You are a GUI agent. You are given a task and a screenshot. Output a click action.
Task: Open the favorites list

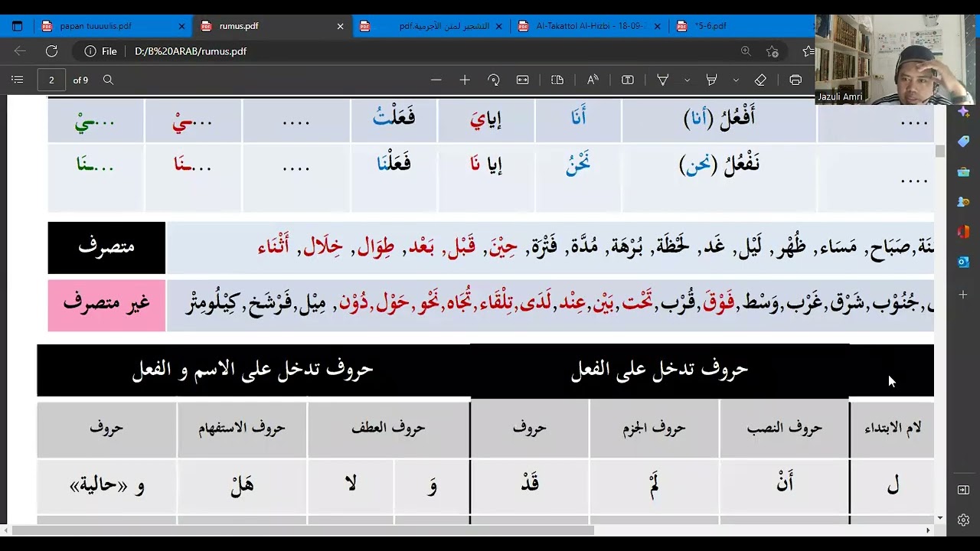(808, 51)
